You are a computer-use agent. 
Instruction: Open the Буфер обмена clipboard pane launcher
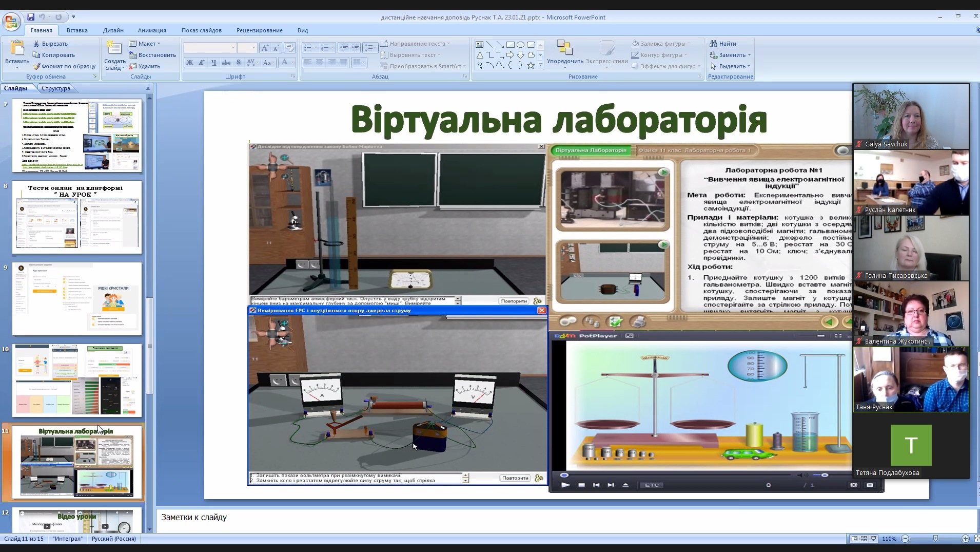pos(94,76)
